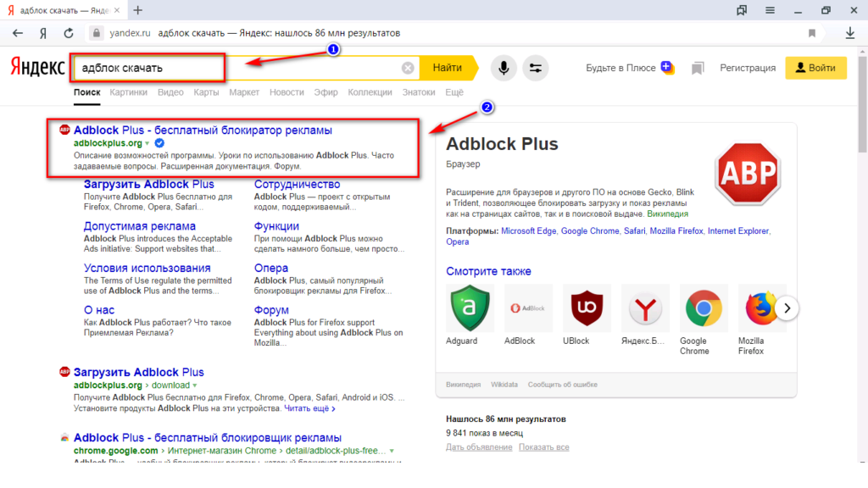Open the Форум sitelink

click(x=271, y=310)
